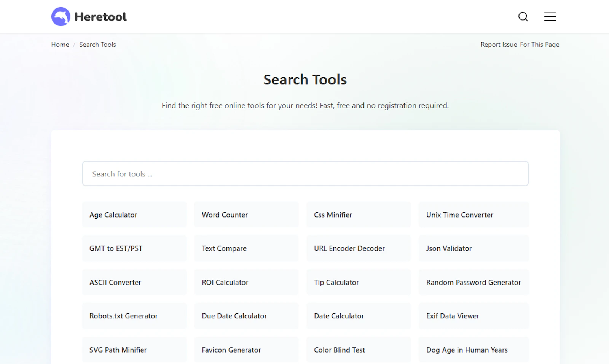
Task: Open the Exif Data Viewer tool
Action: click(473, 316)
